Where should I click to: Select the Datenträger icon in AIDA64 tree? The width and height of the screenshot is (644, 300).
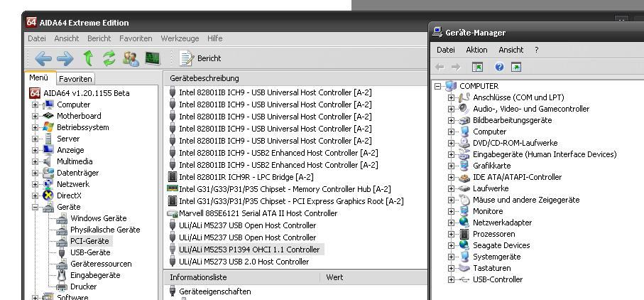48,173
